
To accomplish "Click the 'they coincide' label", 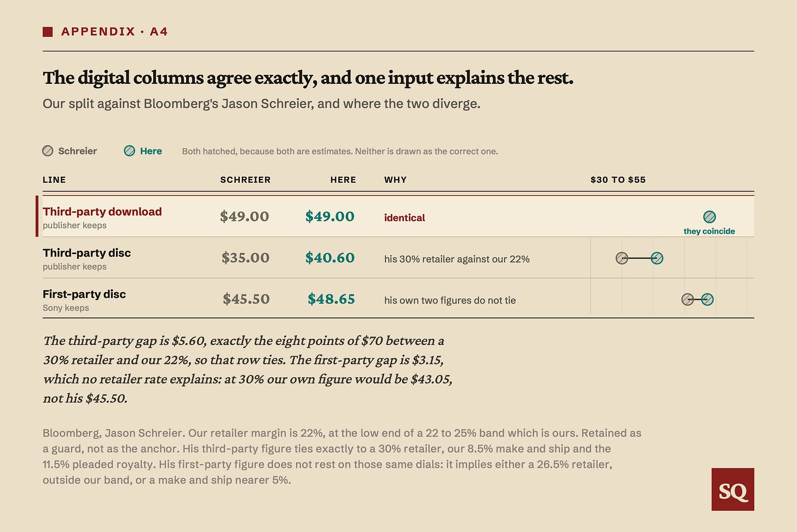I will (709, 231).
